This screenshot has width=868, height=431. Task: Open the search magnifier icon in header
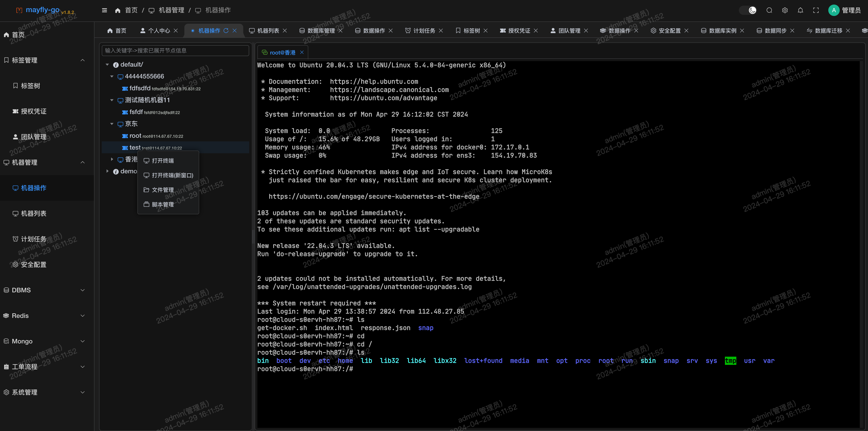click(769, 10)
